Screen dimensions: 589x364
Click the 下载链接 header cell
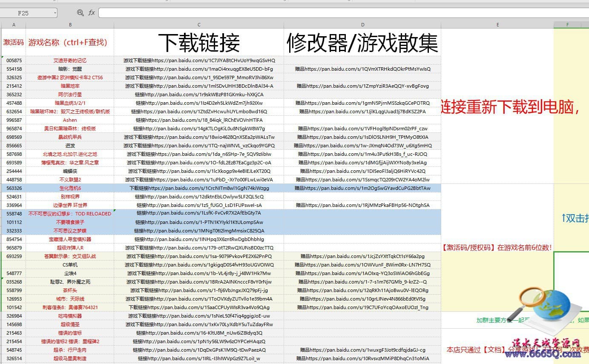tap(199, 42)
